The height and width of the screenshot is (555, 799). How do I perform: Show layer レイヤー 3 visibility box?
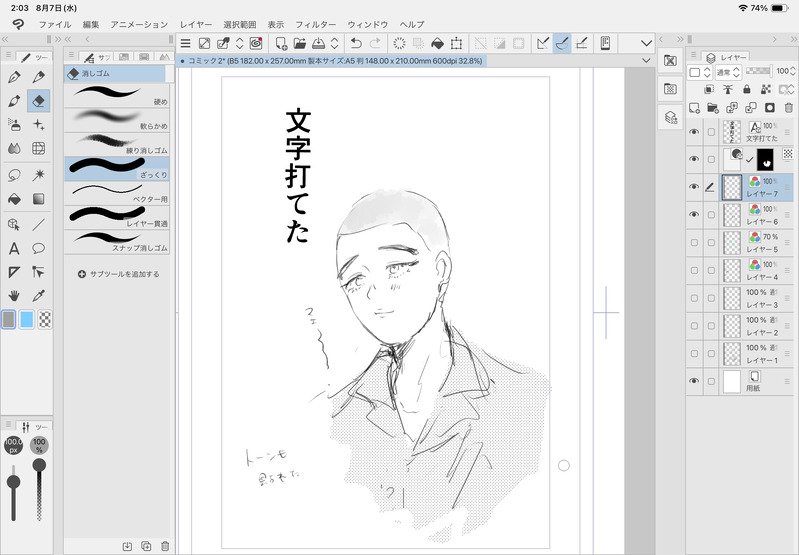point(694,298)
